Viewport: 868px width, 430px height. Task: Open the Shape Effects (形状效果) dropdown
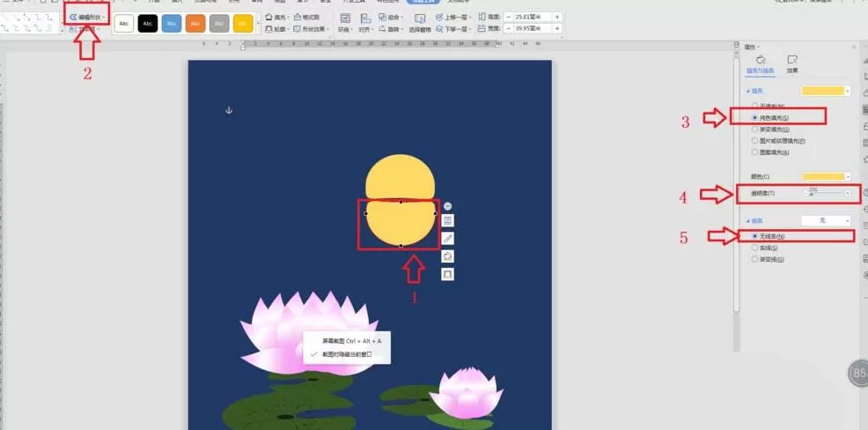coord(311,29)
